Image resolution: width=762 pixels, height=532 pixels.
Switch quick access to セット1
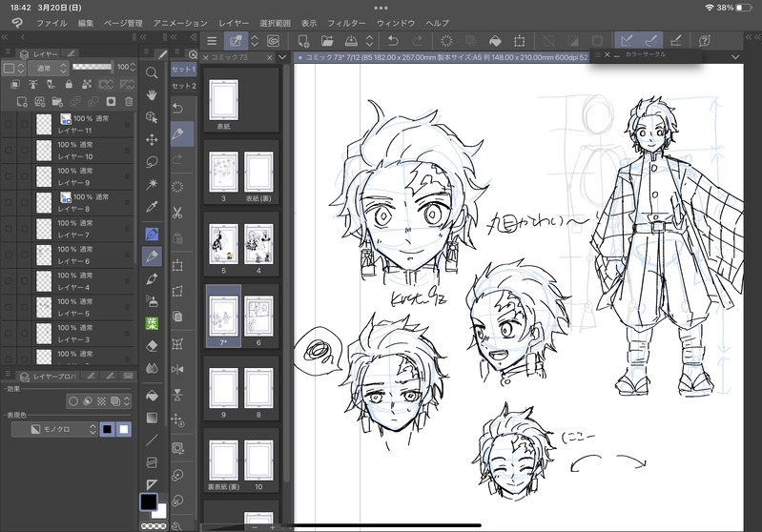tap(184, 70)
